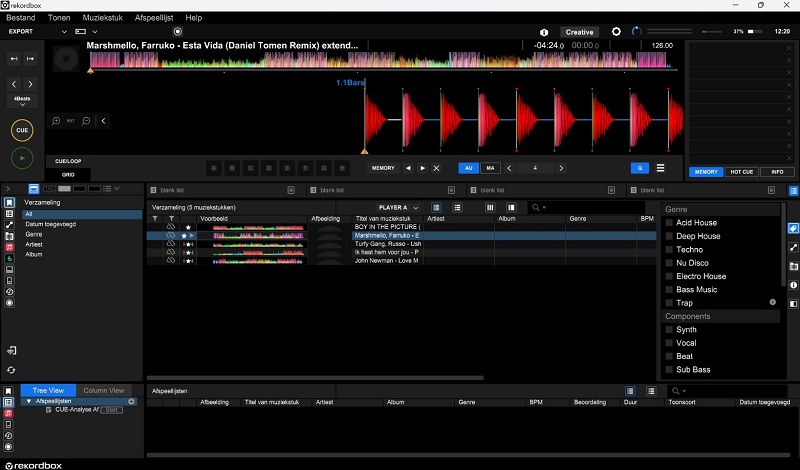Click the record circle icon in top toolbar
The image size is (800, 470).
click(178, 32)
